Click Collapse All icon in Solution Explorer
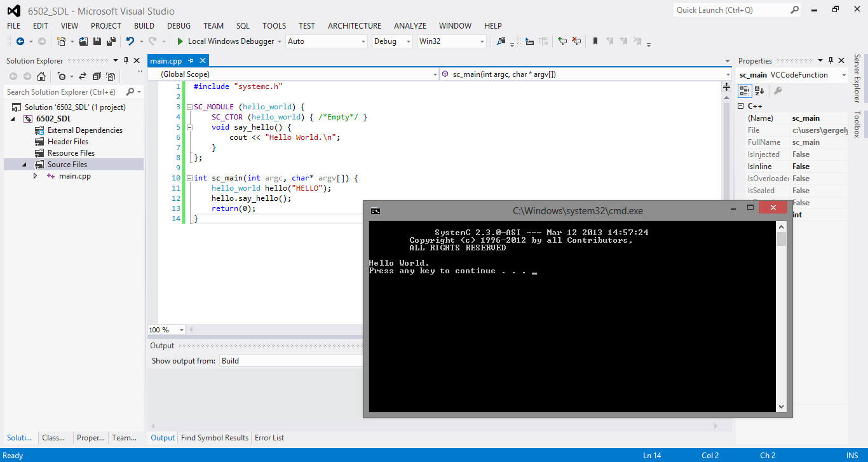 point(97,76)
